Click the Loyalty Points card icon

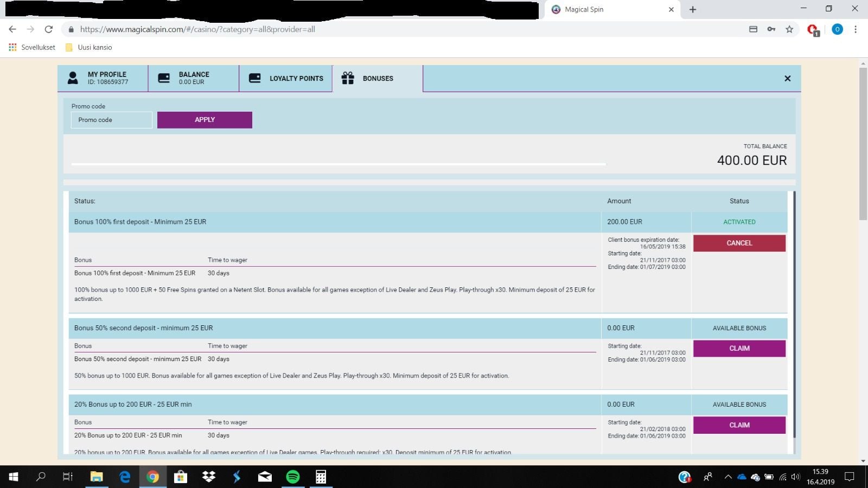click(x=255, y=78)
